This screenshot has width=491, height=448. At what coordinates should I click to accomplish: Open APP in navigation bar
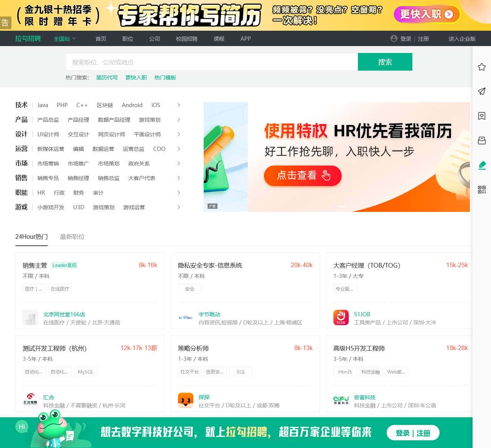coord(245,39)
